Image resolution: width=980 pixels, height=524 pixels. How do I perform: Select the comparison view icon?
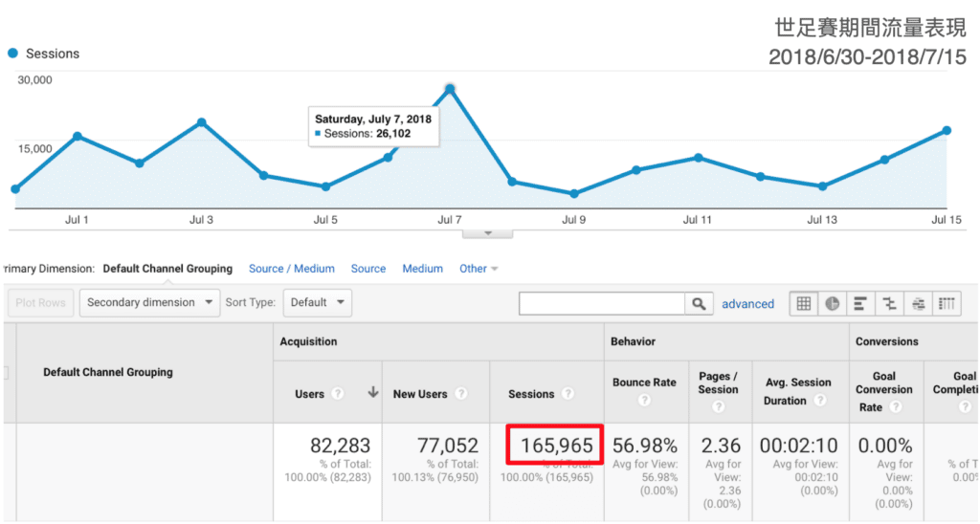[x=890, y=304]
